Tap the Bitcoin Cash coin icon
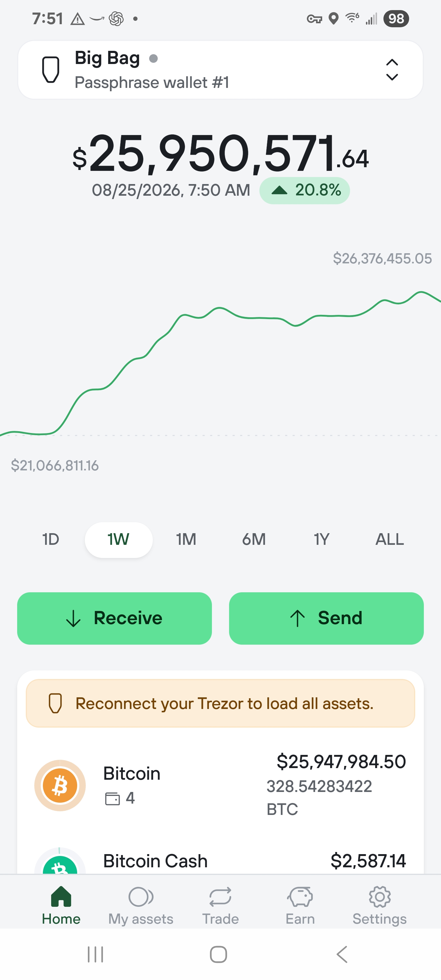The height and width of the screenshot is (980, 441). coord(60,861)
